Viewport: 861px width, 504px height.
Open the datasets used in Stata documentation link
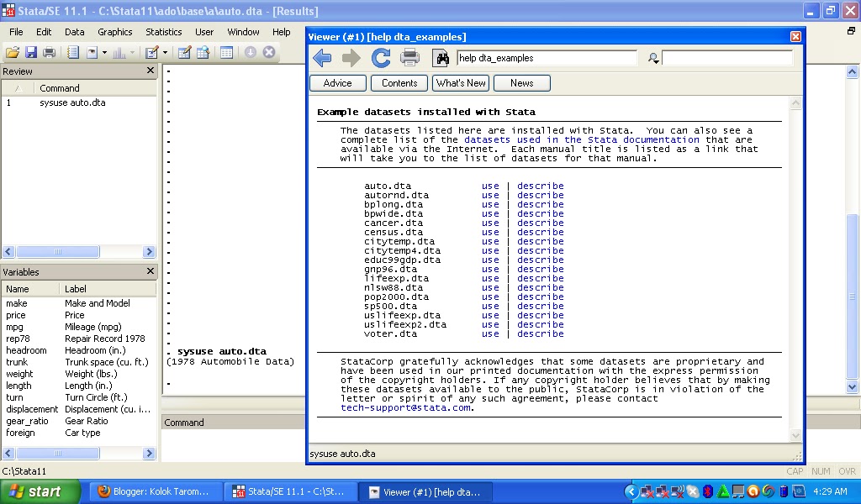click(582, 139)
